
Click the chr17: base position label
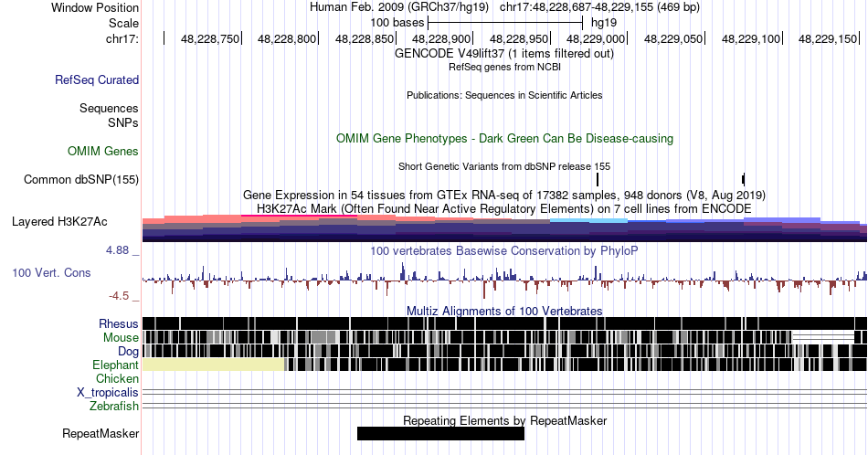coord(122,38)
